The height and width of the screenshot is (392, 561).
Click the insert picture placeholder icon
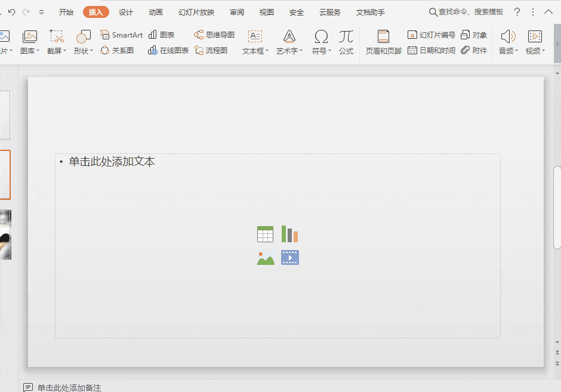tap(265, 258)
